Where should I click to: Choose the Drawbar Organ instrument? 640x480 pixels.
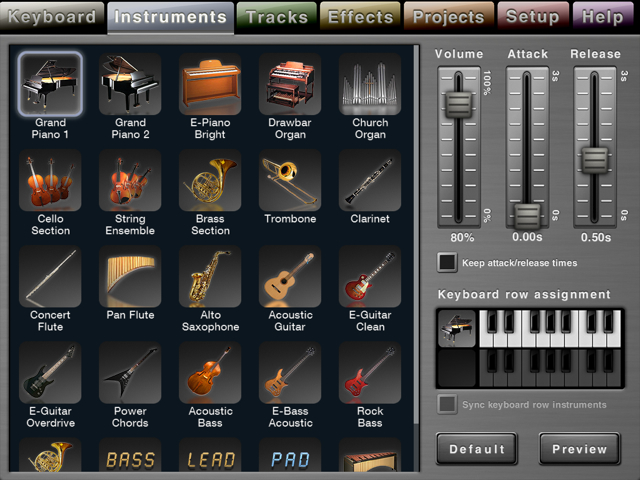click(x=290, y=84)
